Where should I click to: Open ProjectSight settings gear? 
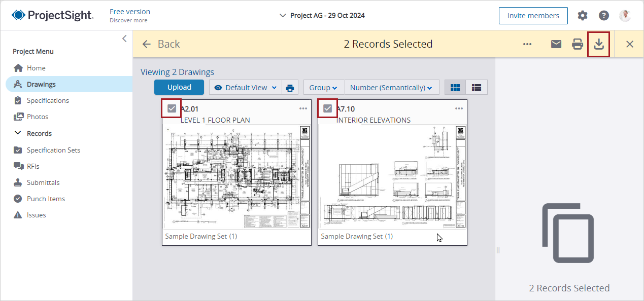coord(582,15)
